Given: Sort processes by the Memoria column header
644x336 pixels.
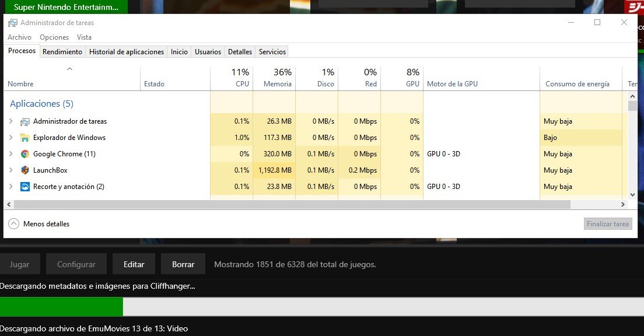Looking at the screenshot, I should click(274, 78).
